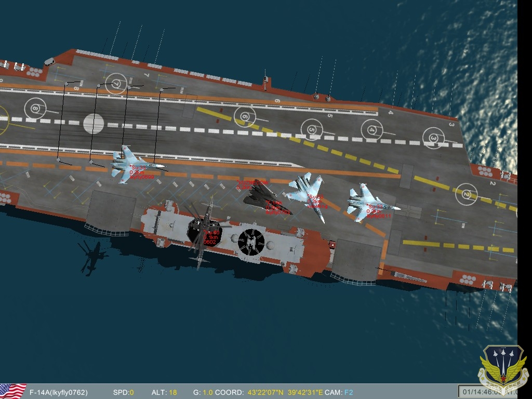Click the US flag icon in status bar

point(13,391)
